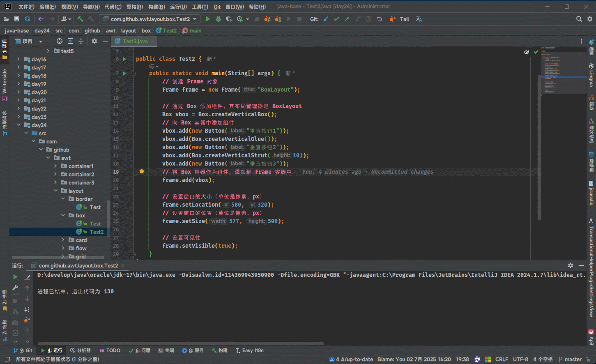596x364 pixels.
Task: Click the Debug bug icon in toolbar
Action: [x=219, y=19]
